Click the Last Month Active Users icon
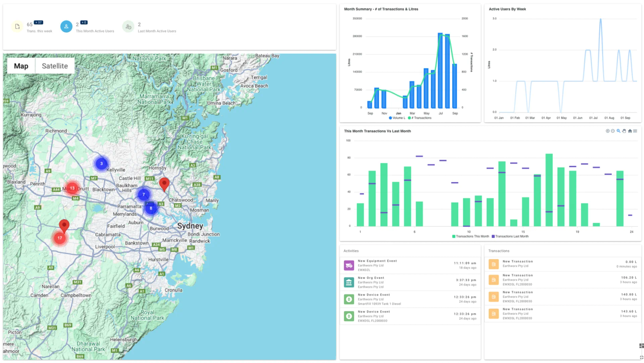644x363 pixels. tap(128, 27)
